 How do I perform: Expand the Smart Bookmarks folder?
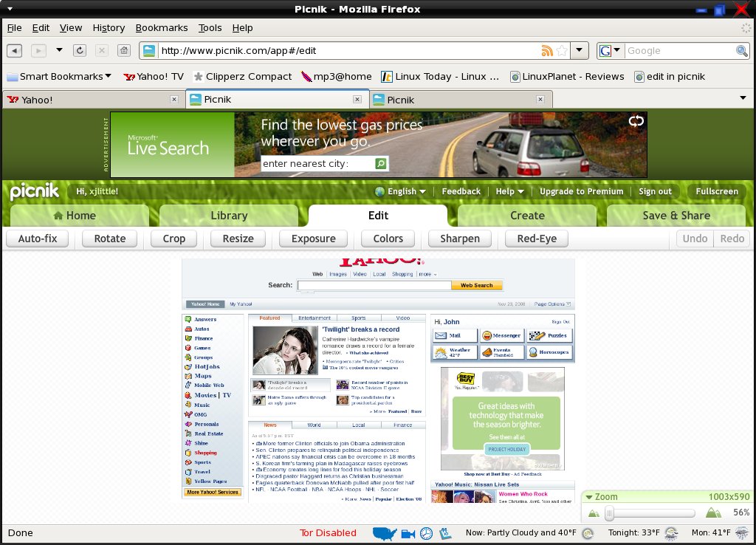tap(59, 77)
